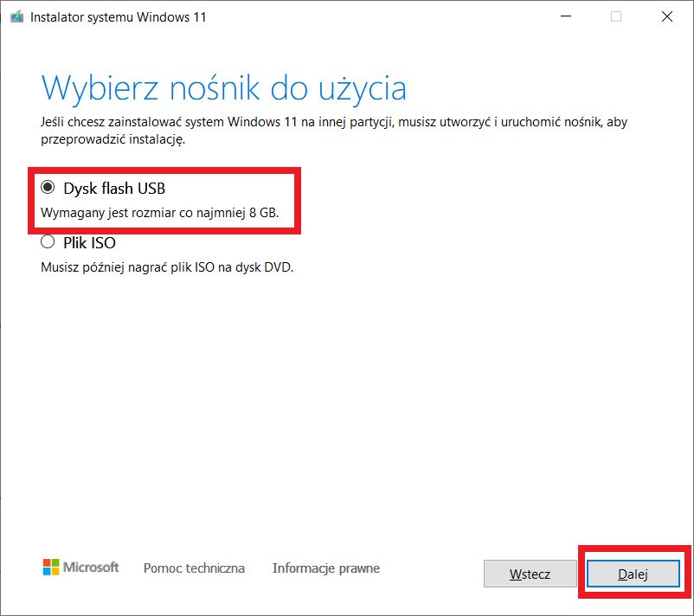
Task: Click the Windows installer icon in the title bar
Action: pyautogui.click(x=16, y=16)
